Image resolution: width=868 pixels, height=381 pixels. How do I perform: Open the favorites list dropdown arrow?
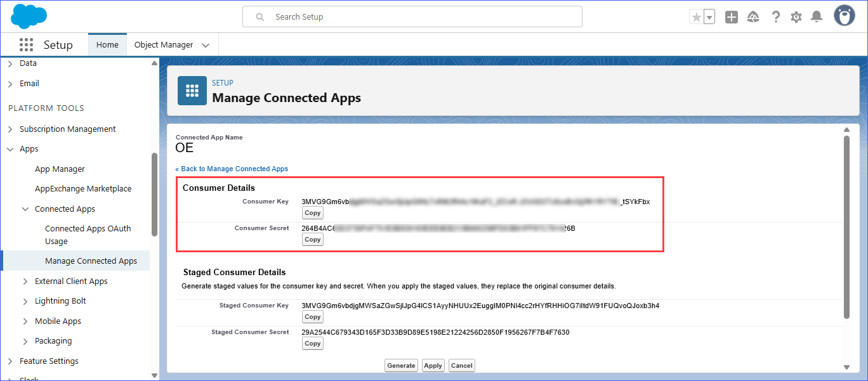(709, 17)
